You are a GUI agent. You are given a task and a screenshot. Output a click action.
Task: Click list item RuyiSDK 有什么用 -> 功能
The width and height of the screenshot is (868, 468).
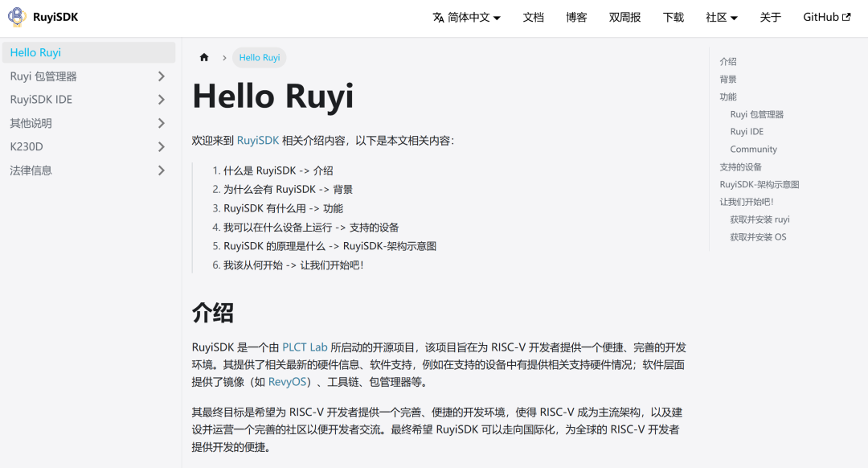(x=284, y=209)
